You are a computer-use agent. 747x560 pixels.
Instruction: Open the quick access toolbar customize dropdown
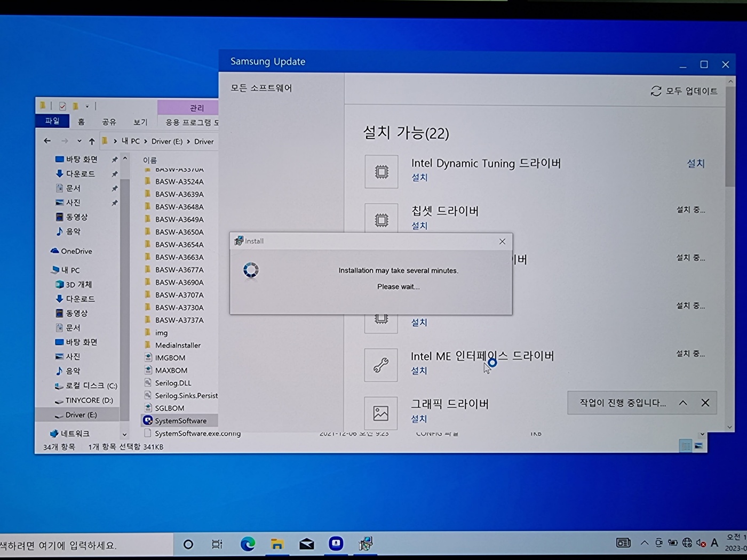[87, 106]
